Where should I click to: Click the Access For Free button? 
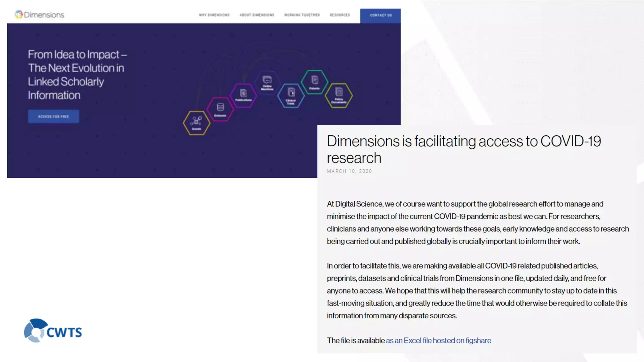[53, 117]
